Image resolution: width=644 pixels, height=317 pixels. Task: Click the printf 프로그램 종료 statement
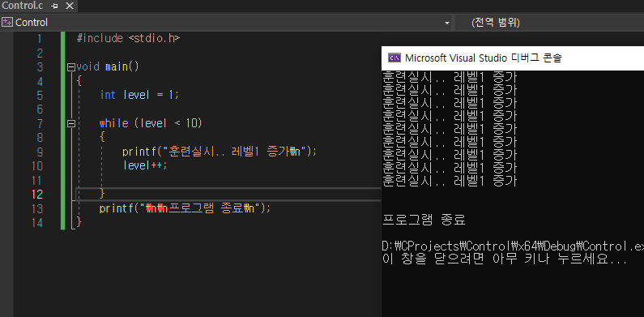[185, 208]
